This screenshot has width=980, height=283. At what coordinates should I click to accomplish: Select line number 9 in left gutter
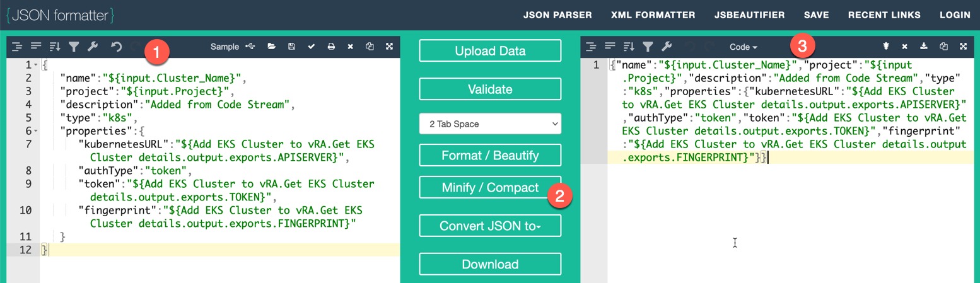click(28, 184)
